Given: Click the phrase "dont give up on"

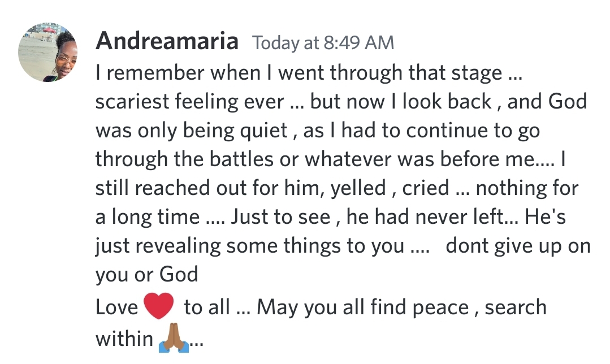Looking at the screenshot, I should point(518,246).
